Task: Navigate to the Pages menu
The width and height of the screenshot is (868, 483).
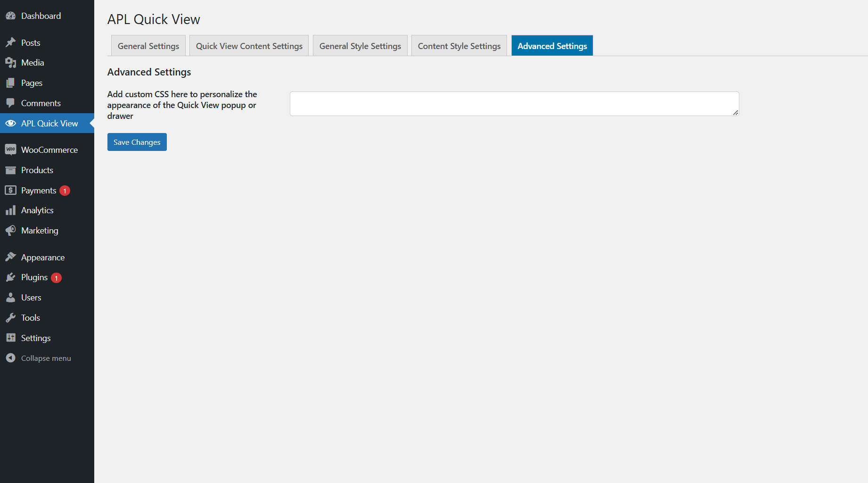Action: pos(47,83)
